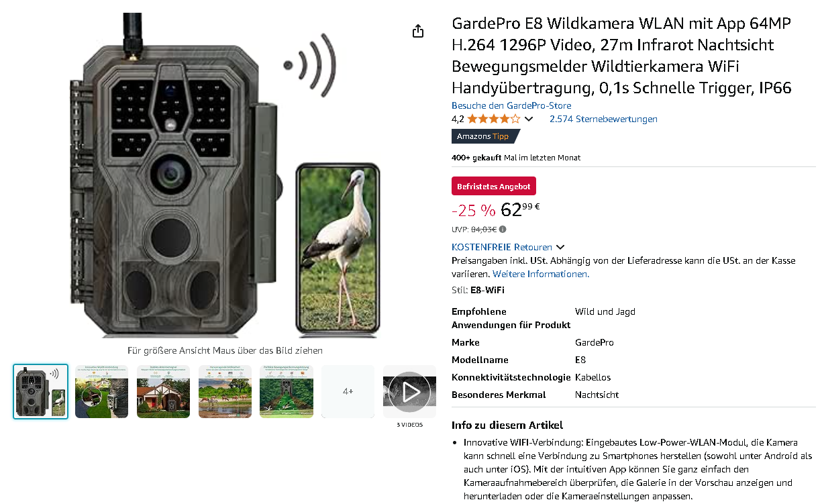Open the rating breakdown chevron
Screen dimensions: 820x504
529,119
